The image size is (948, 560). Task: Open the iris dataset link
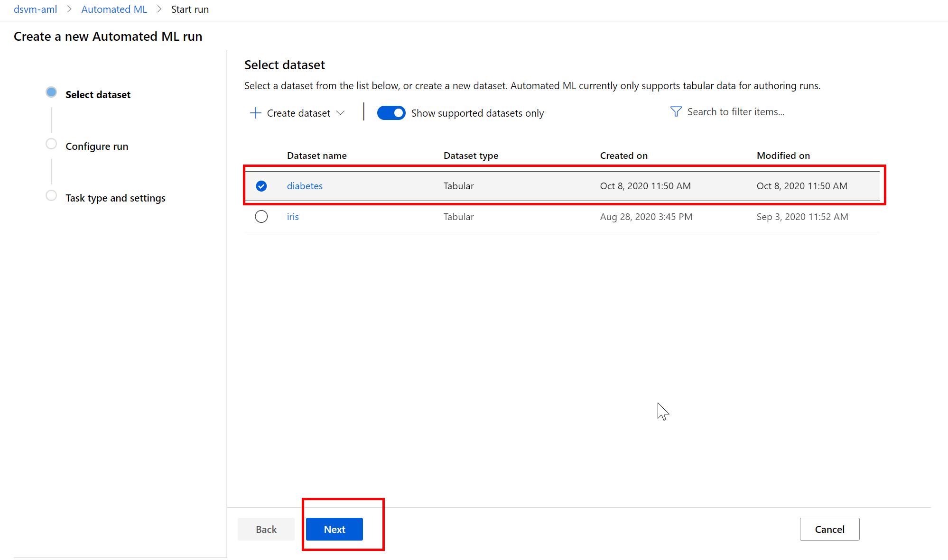293,217
